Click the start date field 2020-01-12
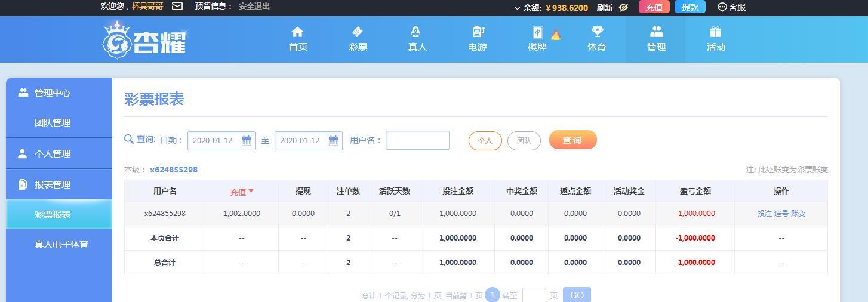The height and width of the screenshot is (302, 868). click(x=221, y=141)
